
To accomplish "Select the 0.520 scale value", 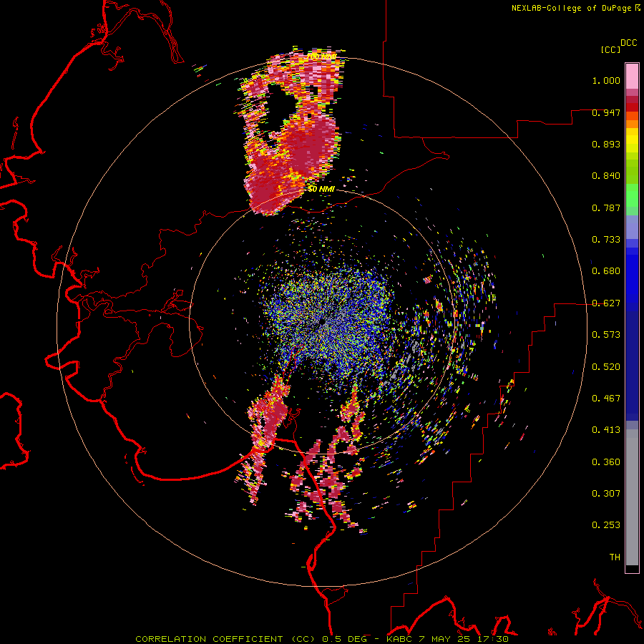I will 606,367.
